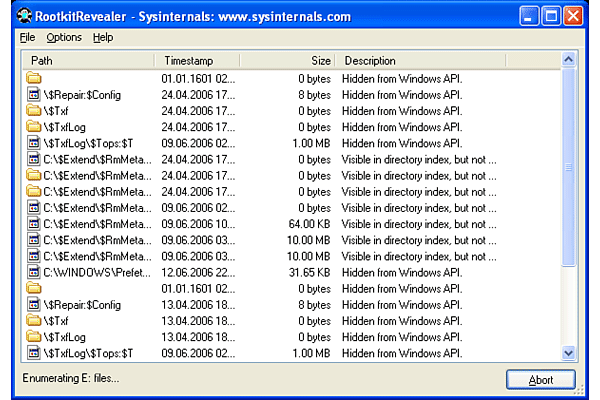Click folder icon of \$TxfLog dated 13.04.2006
Viewport: 600px width, 400px height.
[x=34, y=337]
